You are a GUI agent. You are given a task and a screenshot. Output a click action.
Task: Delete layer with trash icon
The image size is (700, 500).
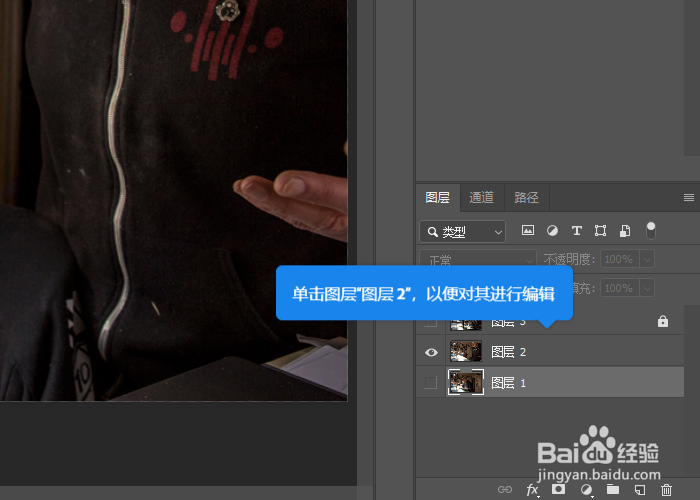(667, 489)
